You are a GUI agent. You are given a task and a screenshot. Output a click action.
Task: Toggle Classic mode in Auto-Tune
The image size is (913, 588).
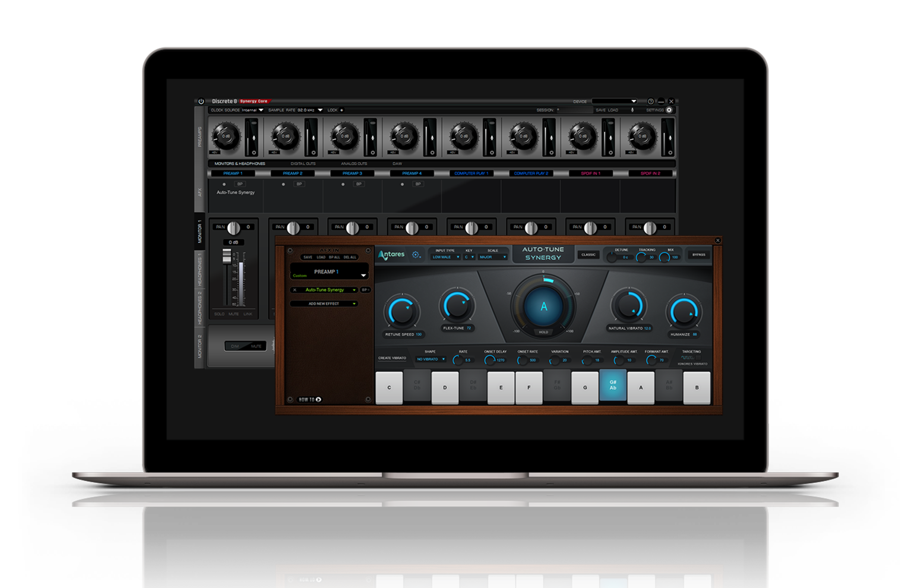click(x=588, y=254)
